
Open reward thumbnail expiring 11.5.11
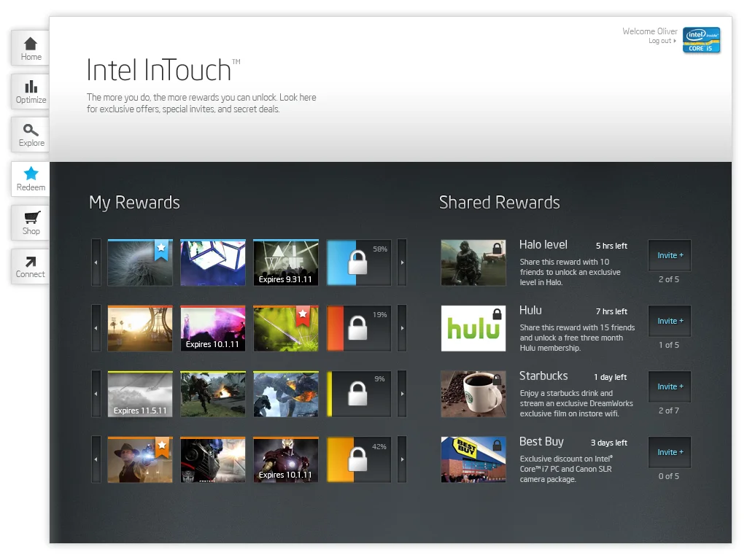tap(140, 394)
